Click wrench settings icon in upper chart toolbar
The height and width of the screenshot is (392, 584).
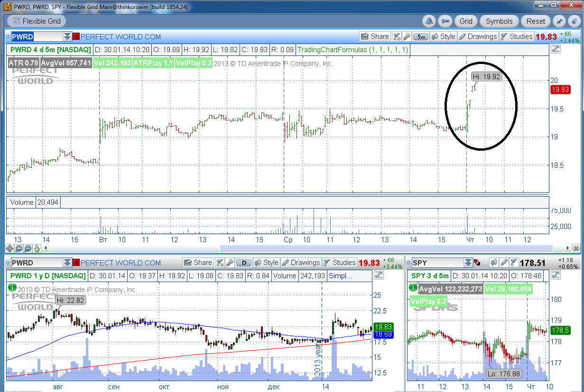[407, 36]
